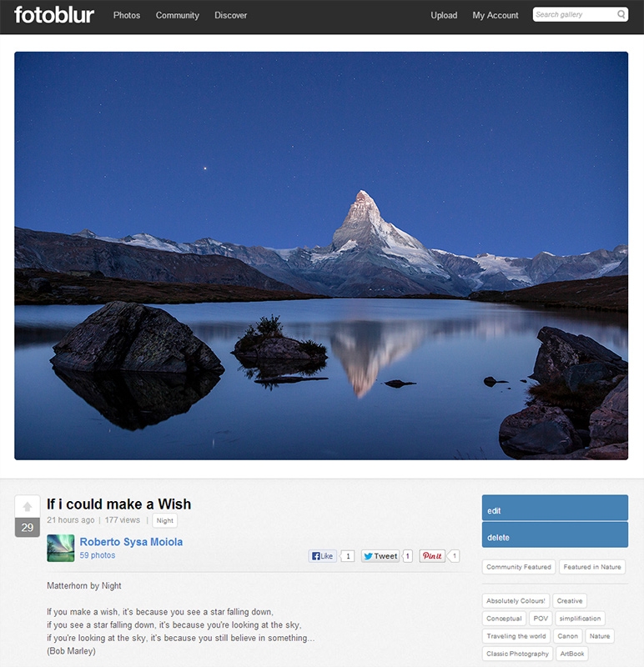Open the Discover menu
The height and width of the screenshot is (667, 644).
click(230, 15)
